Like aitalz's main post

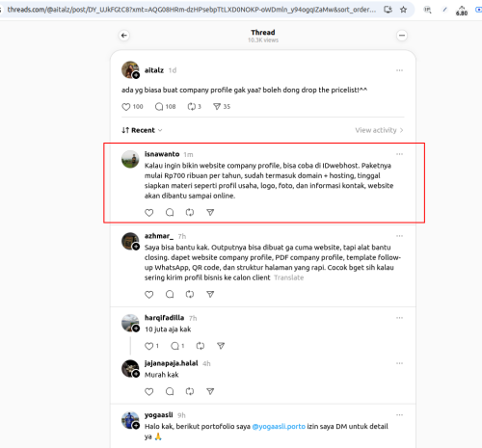pos(126,107)
